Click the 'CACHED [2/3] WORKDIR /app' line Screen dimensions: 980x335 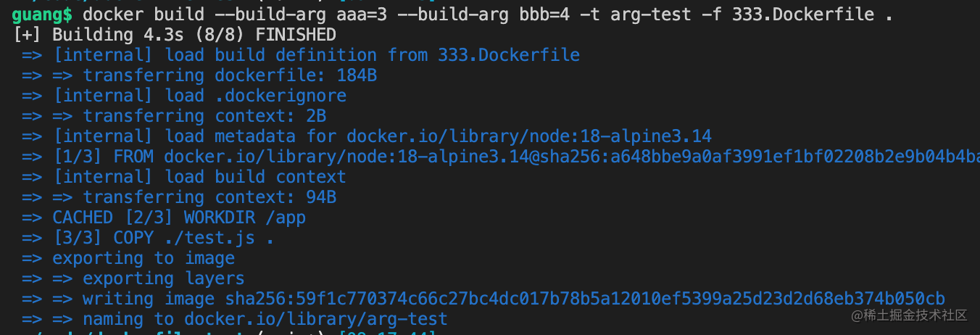coord(164,218)
